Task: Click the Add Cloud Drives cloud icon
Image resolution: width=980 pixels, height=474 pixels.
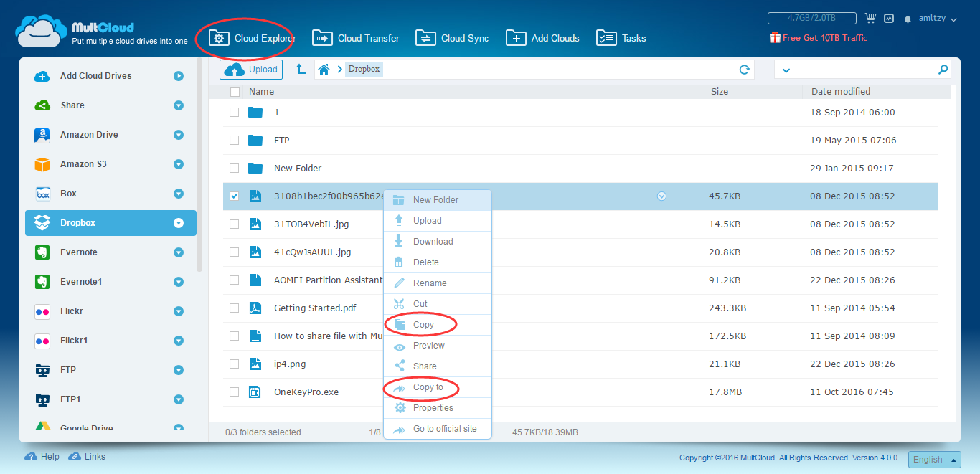Action: click(x=42, y=76)
